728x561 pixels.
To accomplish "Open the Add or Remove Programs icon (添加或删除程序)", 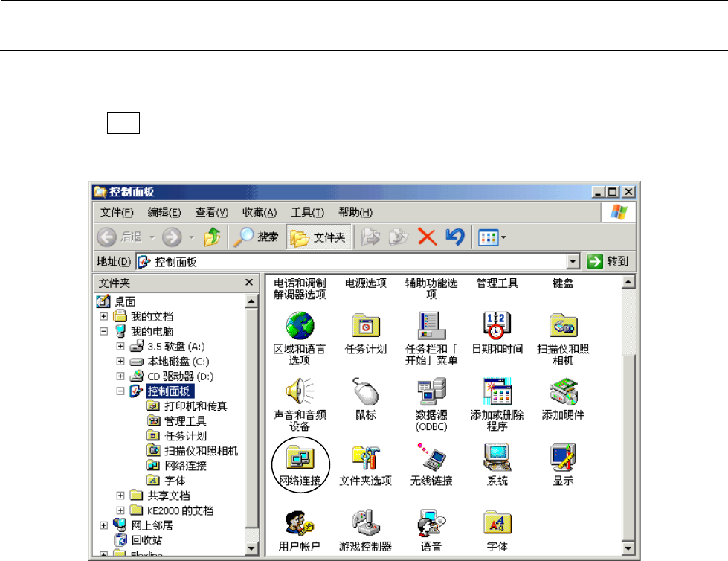I will pyautogui.click(x=497, y=404).
